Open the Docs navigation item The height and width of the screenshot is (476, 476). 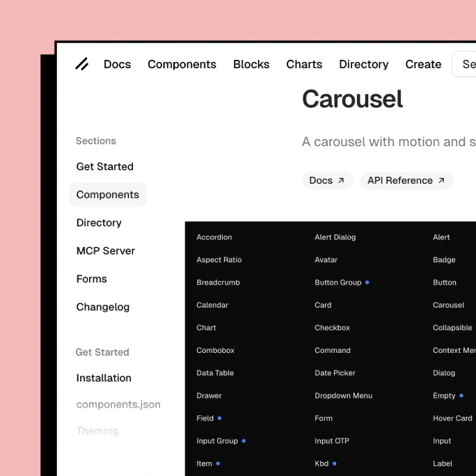point(117,64)
